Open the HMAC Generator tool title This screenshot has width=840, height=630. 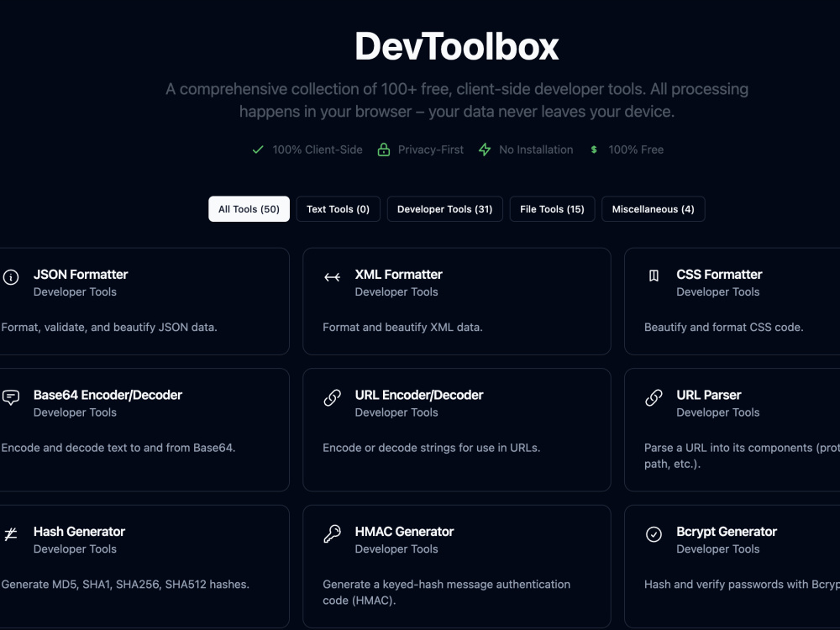[405, 532]
